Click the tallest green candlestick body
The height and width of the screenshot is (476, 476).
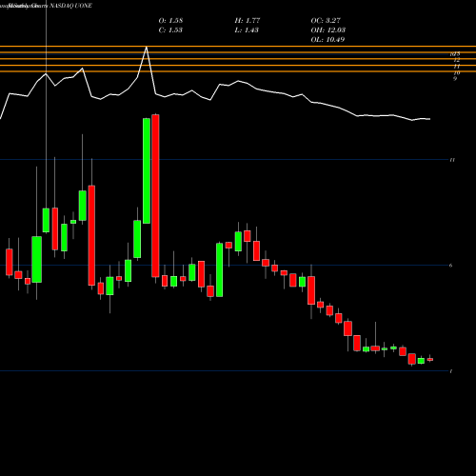pos(147,170)
